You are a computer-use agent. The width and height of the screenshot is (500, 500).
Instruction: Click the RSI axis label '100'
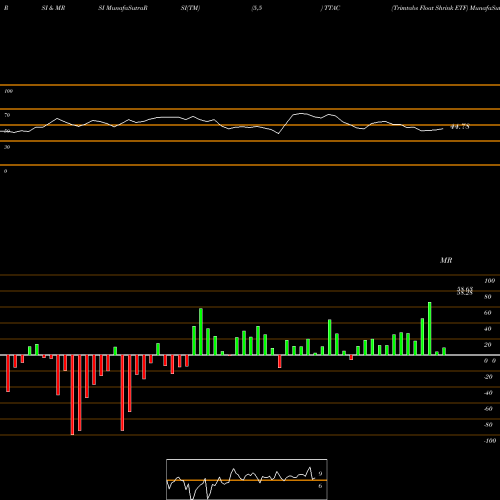(x=9, y=91)
